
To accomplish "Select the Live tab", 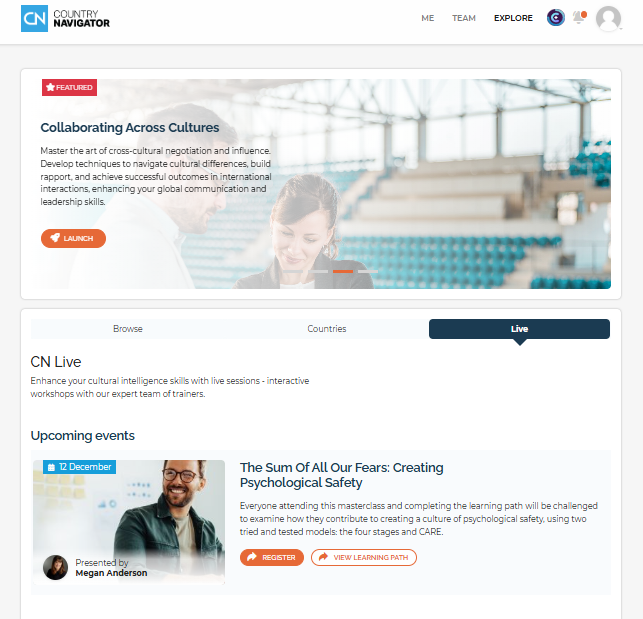I will [519, 329].
